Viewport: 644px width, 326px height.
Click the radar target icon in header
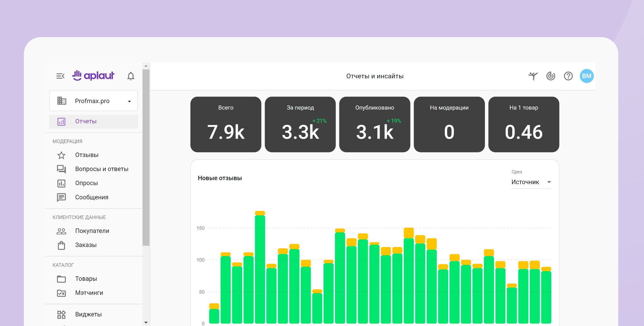tap(551, 76)
